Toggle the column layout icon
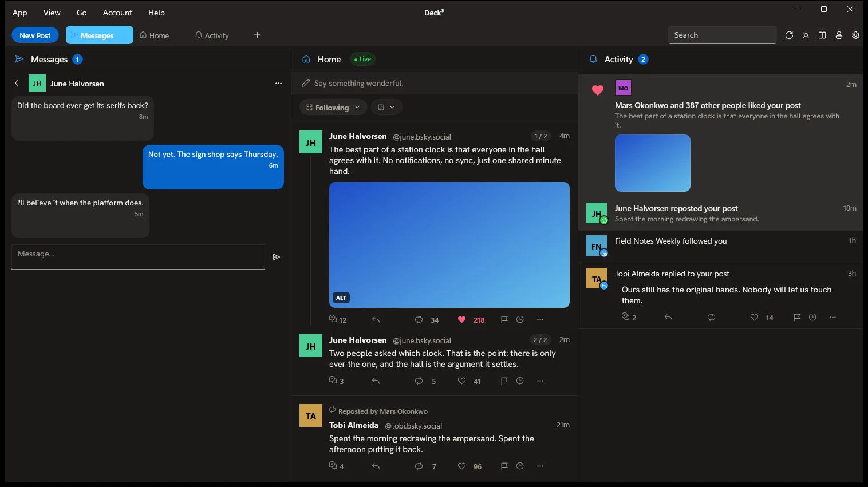This screenshot has width=868, height=487. pyautogui.click(x=822, y=35)
